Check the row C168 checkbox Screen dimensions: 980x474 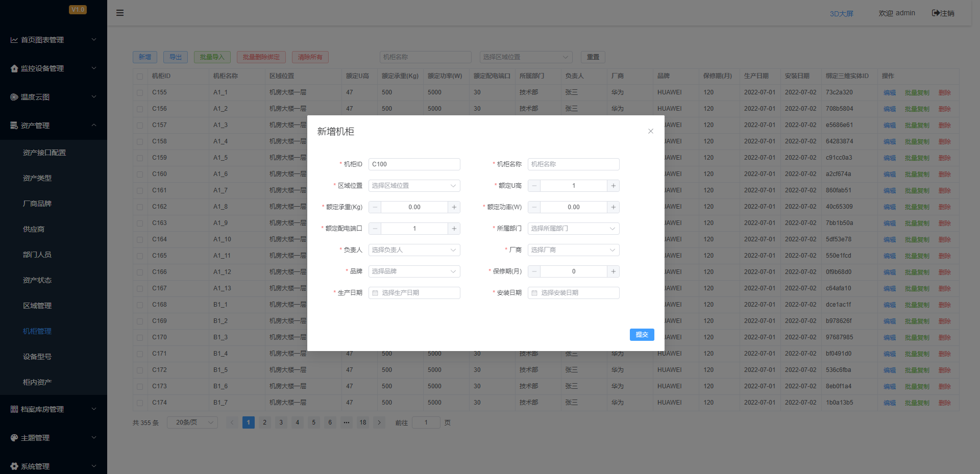click(x=140, y=305)
